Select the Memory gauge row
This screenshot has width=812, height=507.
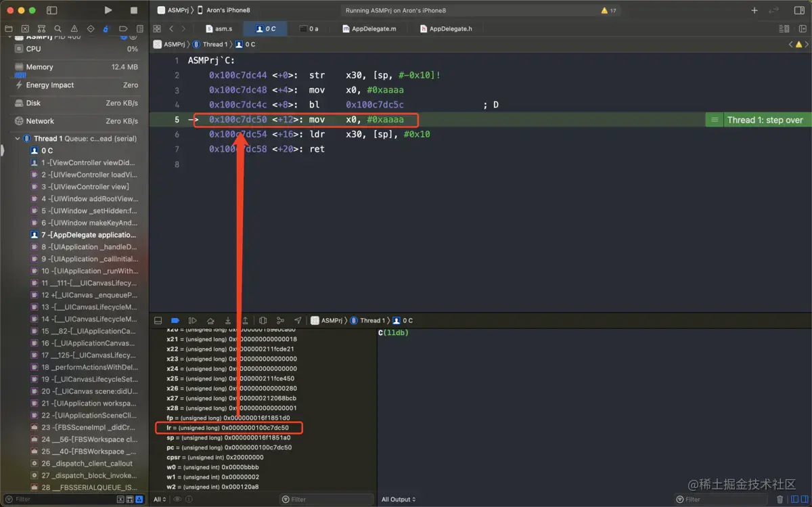(76, 67)
